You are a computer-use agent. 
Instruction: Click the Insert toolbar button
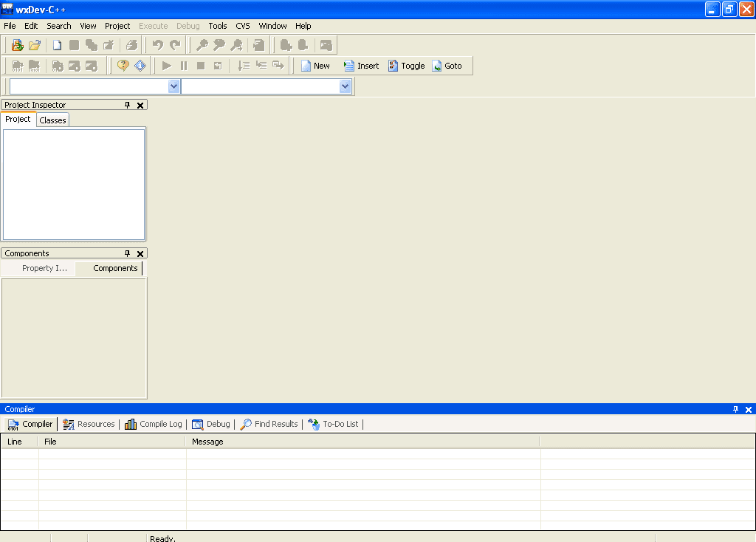362,66
